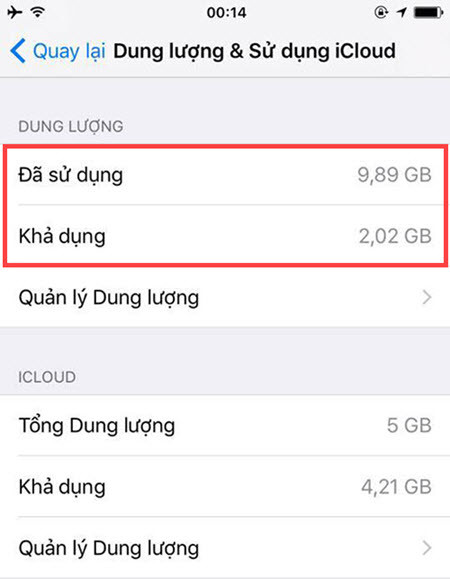Select first Khả dụng row showing 2,02 GB
Viewport: 450px width, 579px height.
coord(225,236)
